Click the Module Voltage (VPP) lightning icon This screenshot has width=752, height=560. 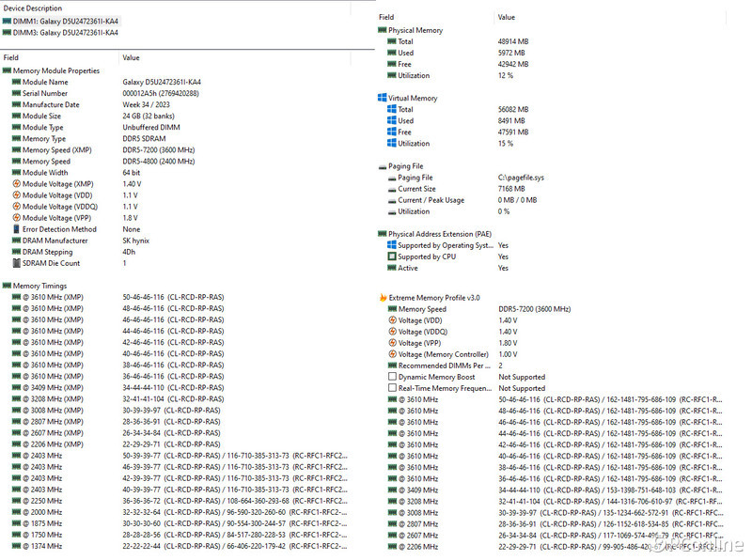click(16, 218)
